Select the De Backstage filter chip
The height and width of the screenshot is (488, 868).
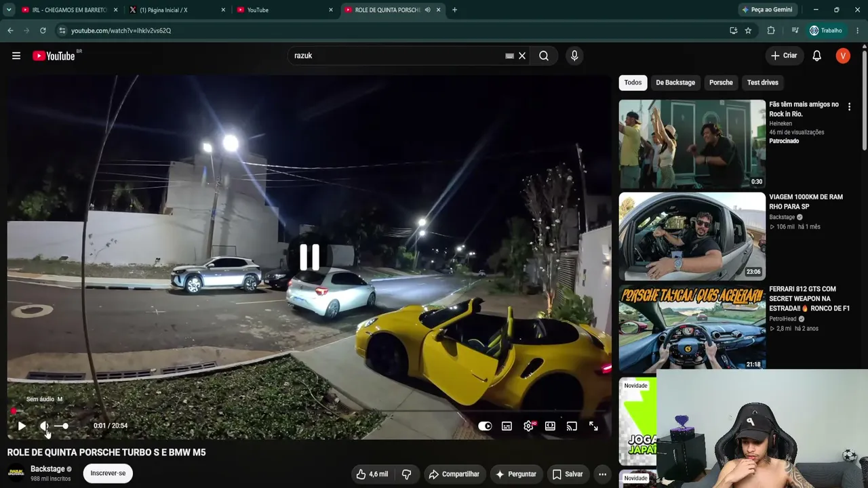click(675, 83)
